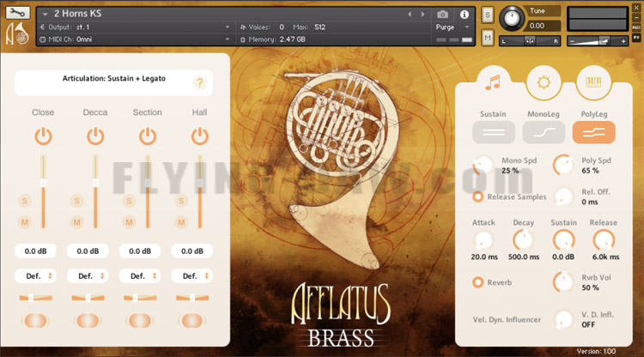This screenshot has height=357, width=644.
Task: Mute the Decca mic channel
Action: coord(76,222)
